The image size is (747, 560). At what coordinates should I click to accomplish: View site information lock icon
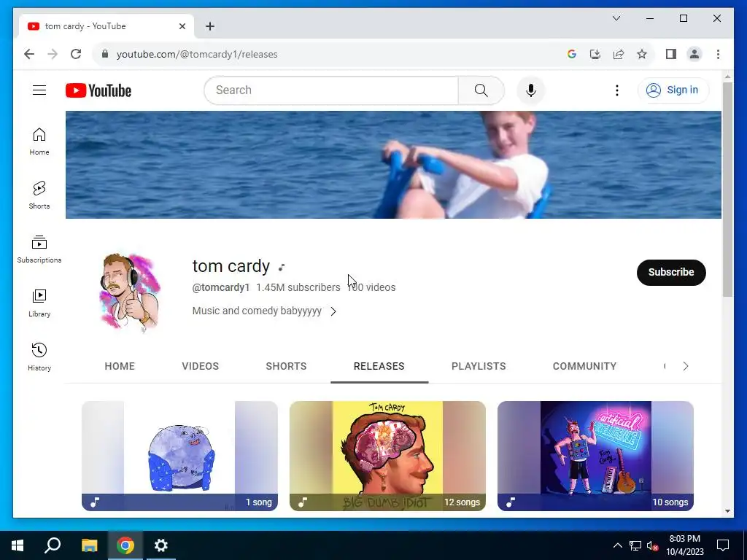coord(105,54)
